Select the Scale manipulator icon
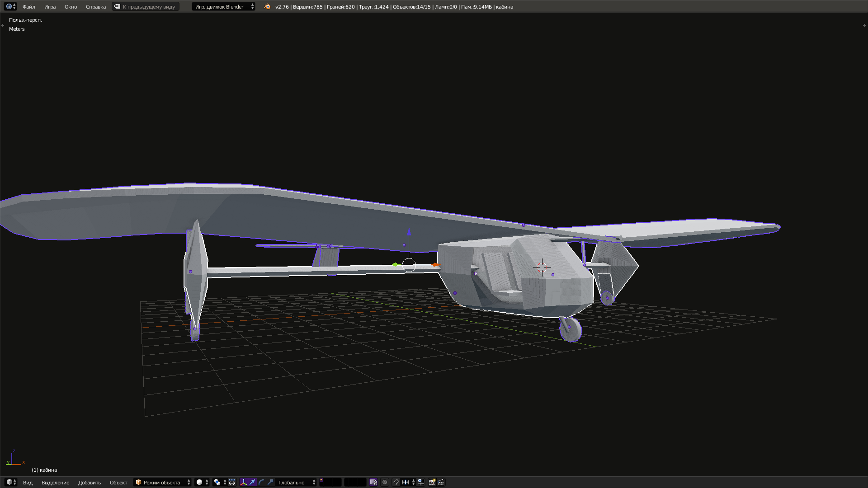Image resolution: width=868 pixels, height=488 pixels. [270, 482]
